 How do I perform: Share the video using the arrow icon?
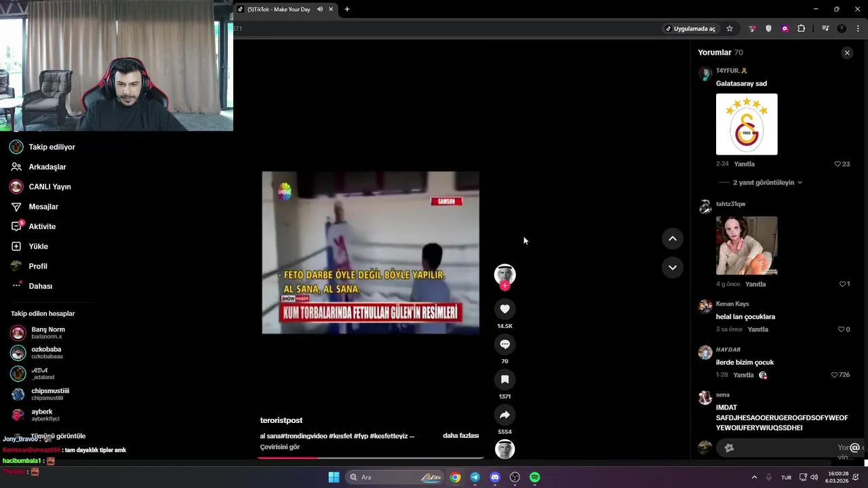[505, 415]
